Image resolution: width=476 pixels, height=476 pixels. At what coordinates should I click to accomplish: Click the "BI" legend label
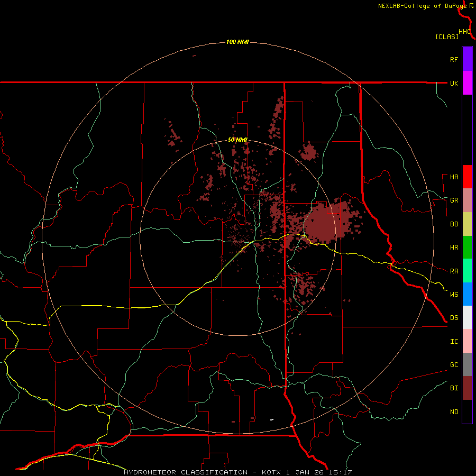point(454,388)
